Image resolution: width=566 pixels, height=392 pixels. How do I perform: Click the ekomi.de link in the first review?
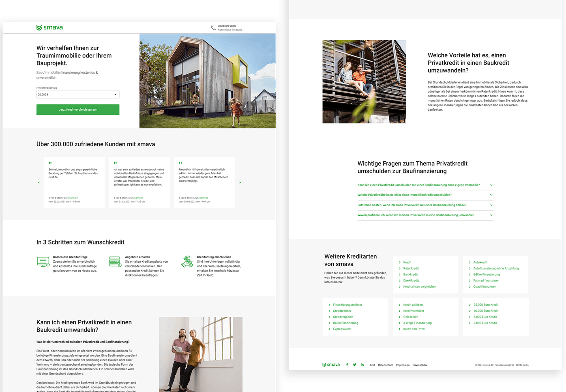pos(73,198)
